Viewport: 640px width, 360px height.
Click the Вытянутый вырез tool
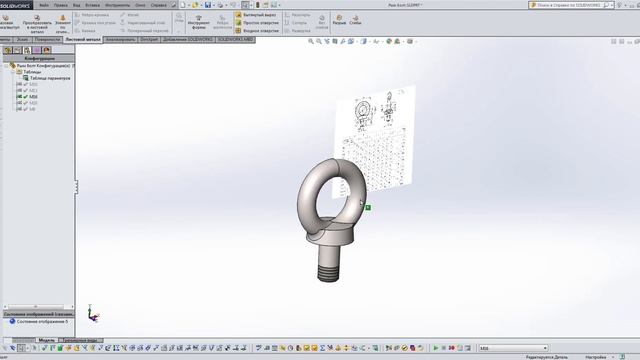256,15
